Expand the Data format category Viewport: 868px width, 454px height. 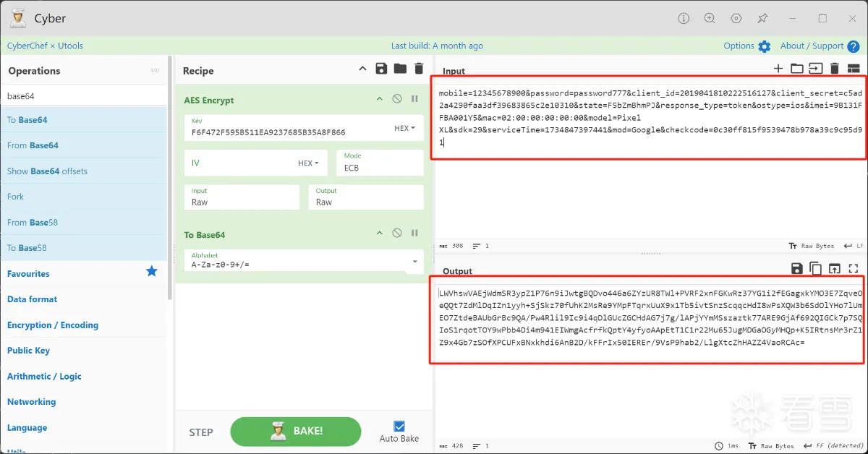pyautogui.click(x=32, y=299)
